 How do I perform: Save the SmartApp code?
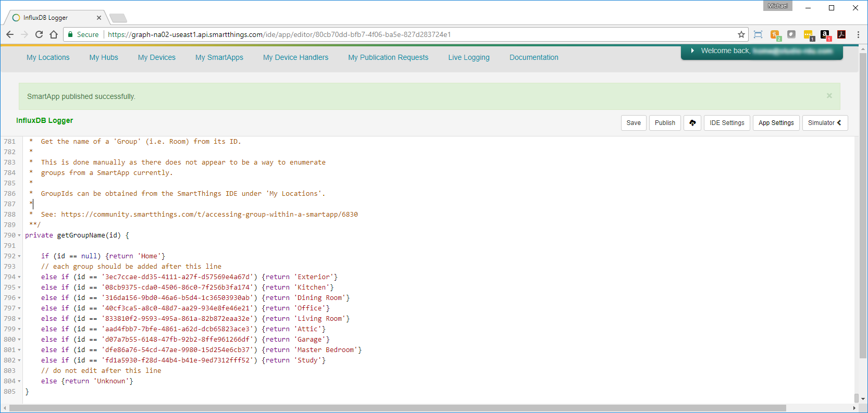coord(634,123)
